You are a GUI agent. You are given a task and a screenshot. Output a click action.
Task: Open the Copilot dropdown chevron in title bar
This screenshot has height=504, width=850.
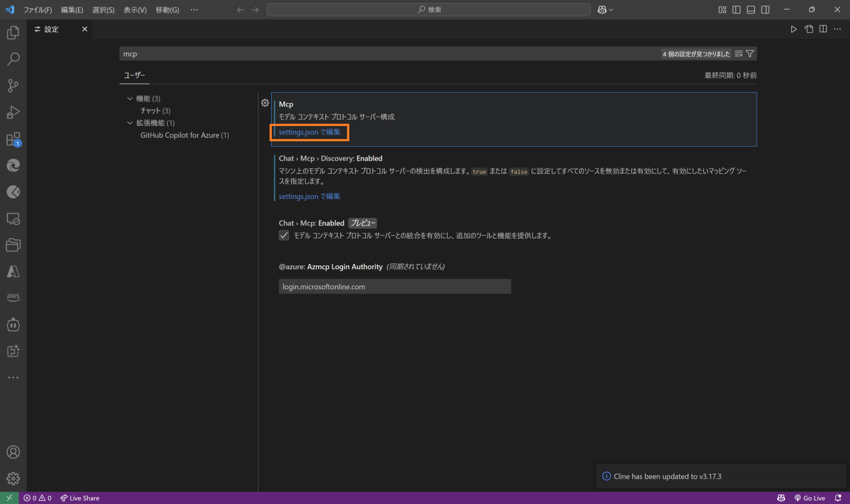(611, 10)
